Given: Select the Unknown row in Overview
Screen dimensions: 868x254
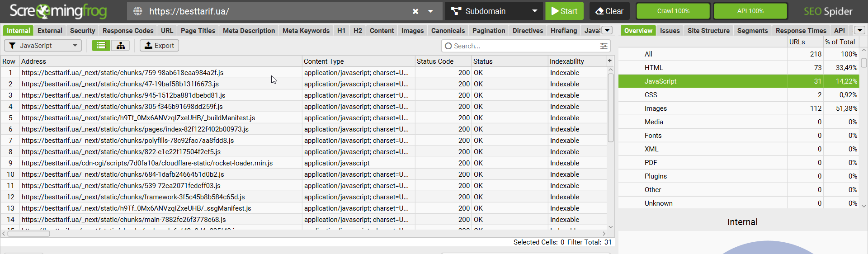Looking at the screenshot, I should [739, 203].
